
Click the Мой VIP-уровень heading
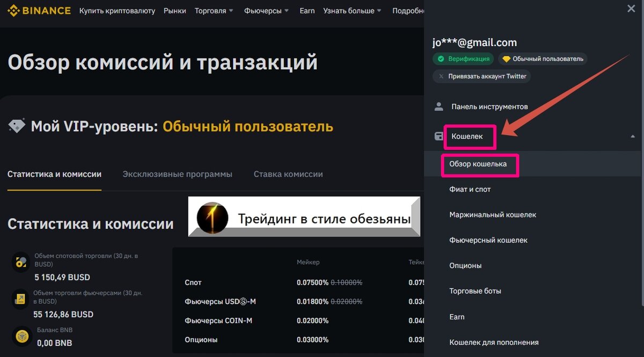(94, 127)
